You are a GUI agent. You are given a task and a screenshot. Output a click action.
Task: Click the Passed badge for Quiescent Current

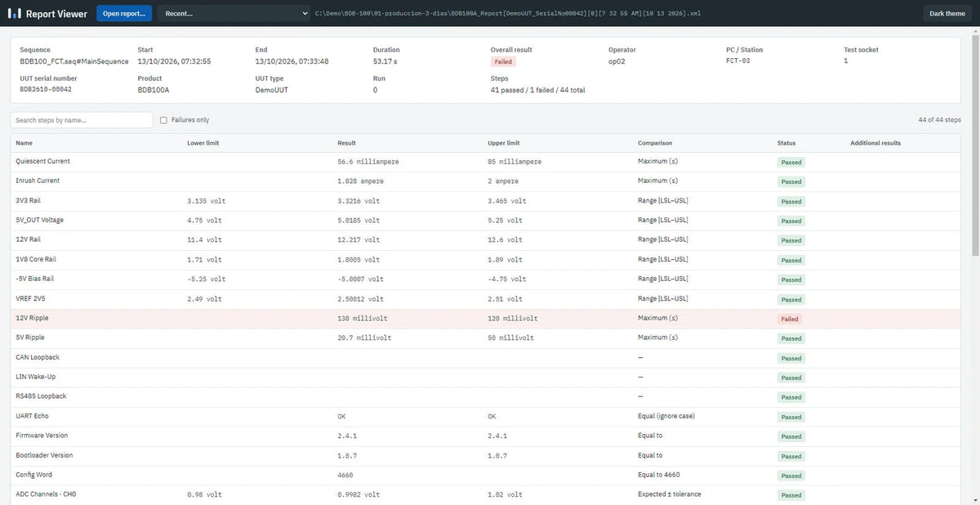pos(791,162)
